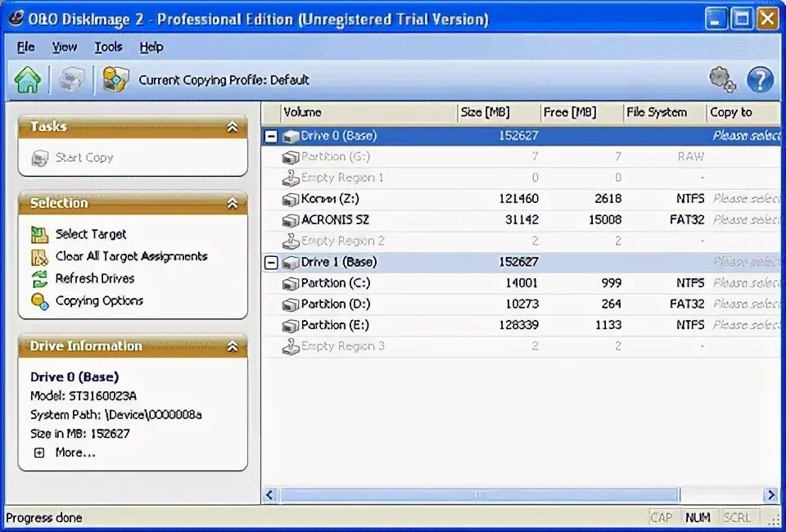The image size is (786, 532).
Task: Click the Refresh Drives link
Action: pyautogui.click(x=95, y=278)
